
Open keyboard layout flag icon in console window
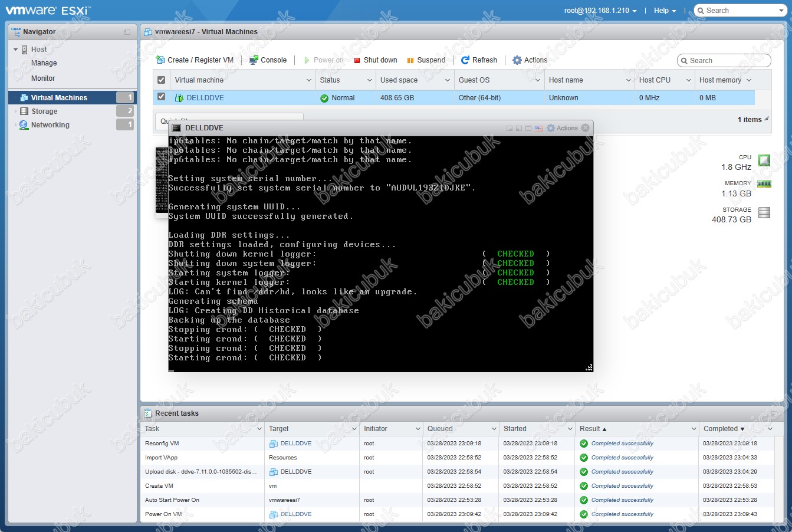[x=538, y=128]
